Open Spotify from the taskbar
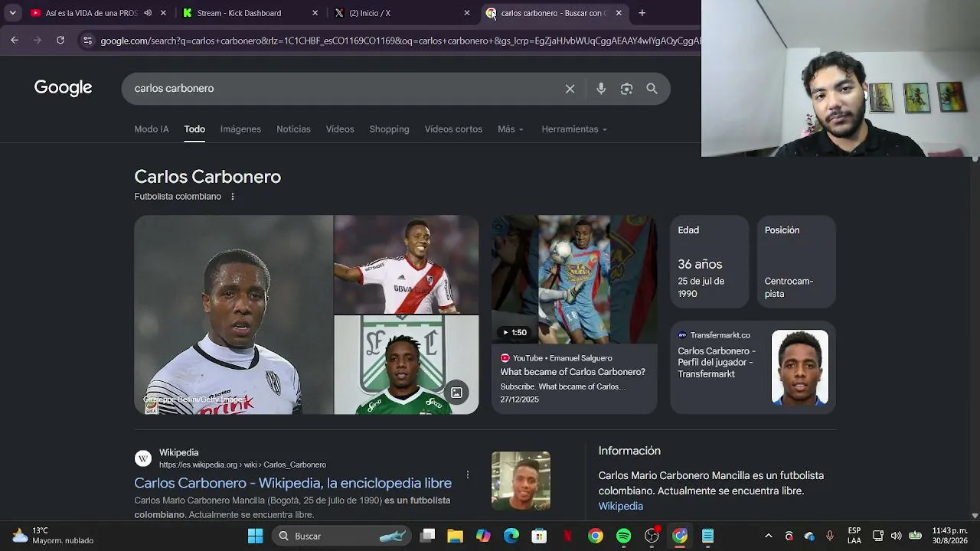The height and width of the screenshot is (551, 980). pos(623,536)
